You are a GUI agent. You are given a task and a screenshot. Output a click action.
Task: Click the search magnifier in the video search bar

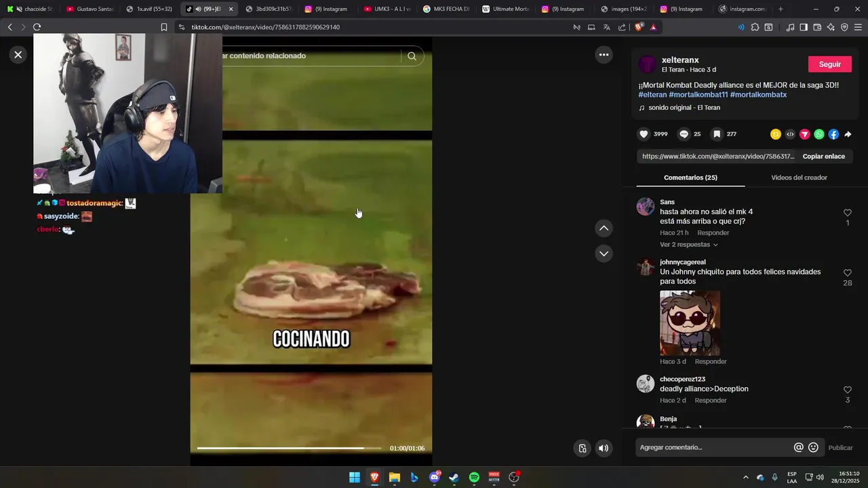(412, 56)
